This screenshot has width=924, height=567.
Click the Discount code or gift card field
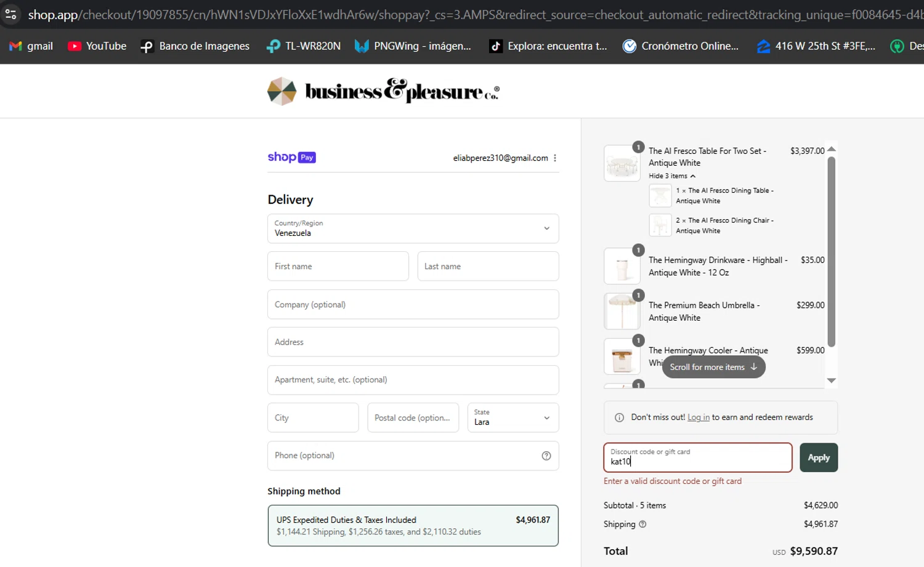(698, 457)
